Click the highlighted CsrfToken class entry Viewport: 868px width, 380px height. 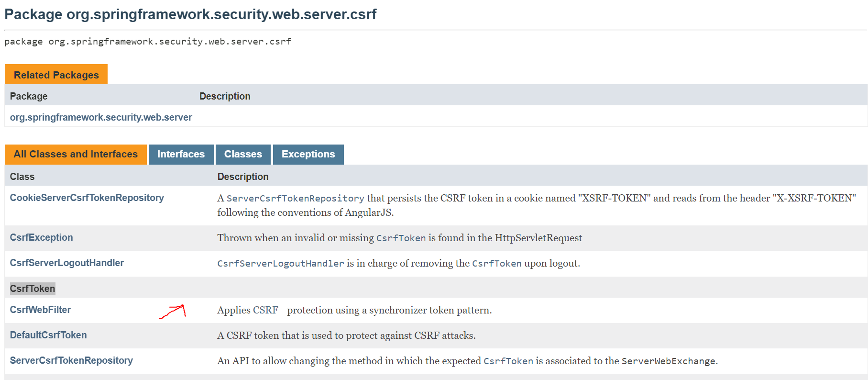click(33, 289)
